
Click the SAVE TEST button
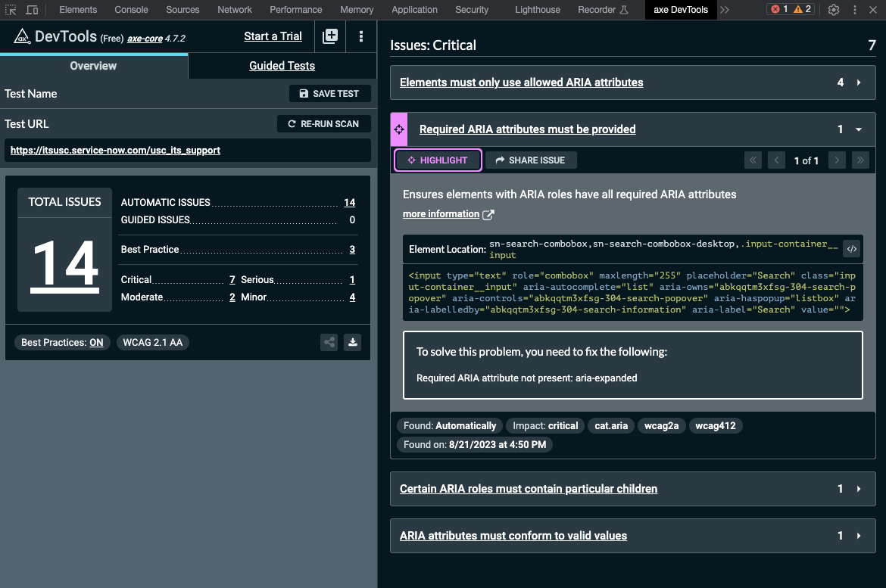point(329,94)
